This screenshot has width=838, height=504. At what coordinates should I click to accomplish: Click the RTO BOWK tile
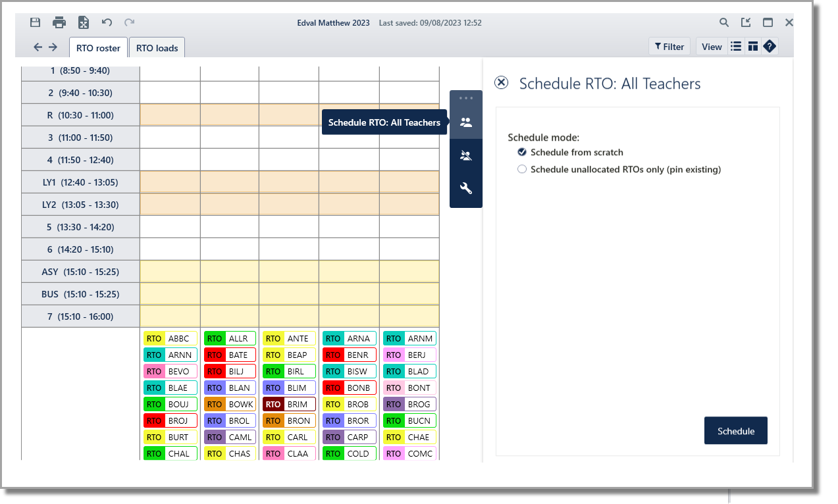[x=230, y=404]
